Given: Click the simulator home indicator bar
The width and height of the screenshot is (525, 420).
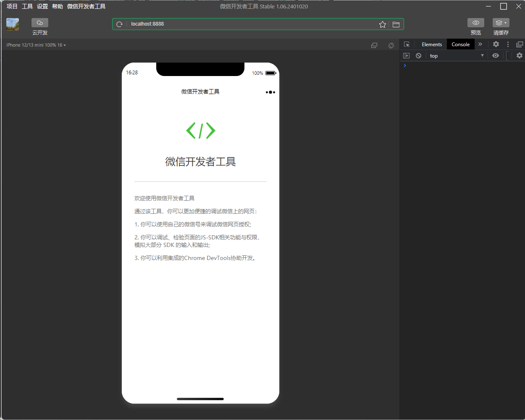Looking at the screenshot, I should [x=200, y=399].
